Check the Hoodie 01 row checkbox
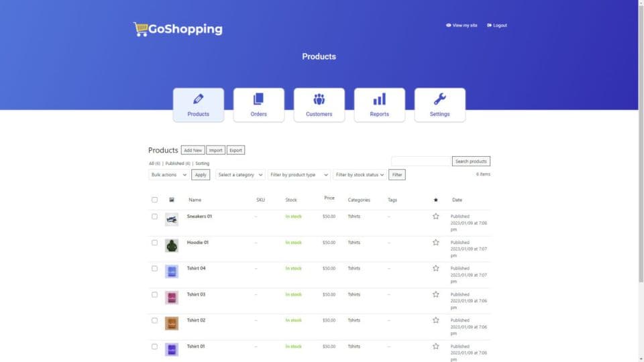The image size is (644, 362). [154, 243]
